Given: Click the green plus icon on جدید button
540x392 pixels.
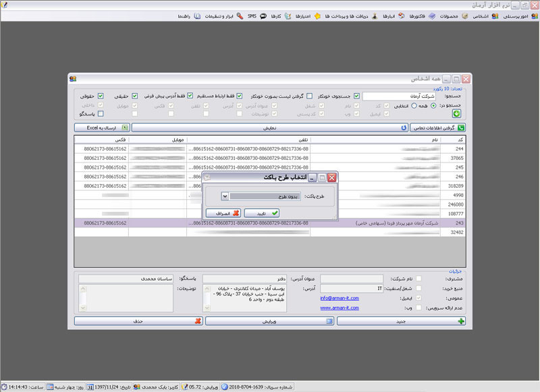Looking at the screenshot, I should 461,321.
